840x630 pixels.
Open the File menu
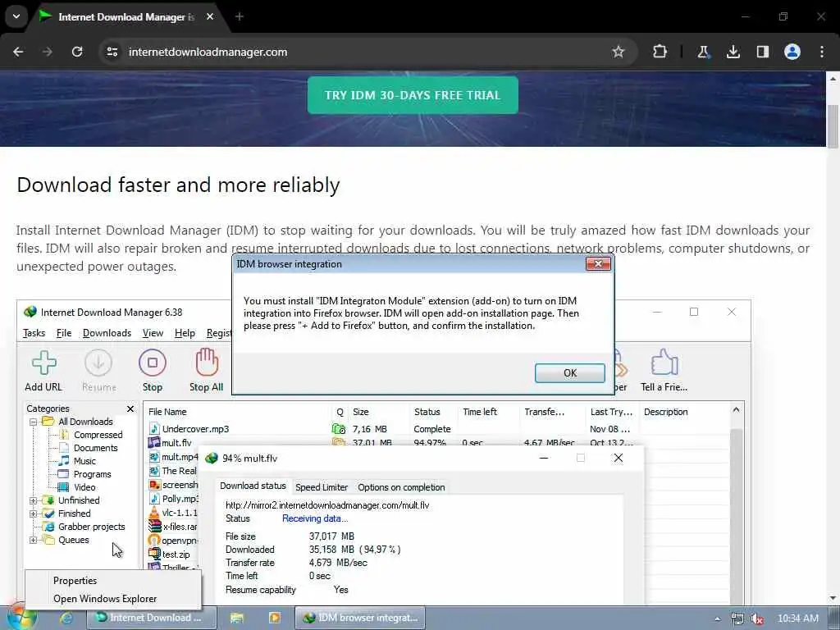64,333
